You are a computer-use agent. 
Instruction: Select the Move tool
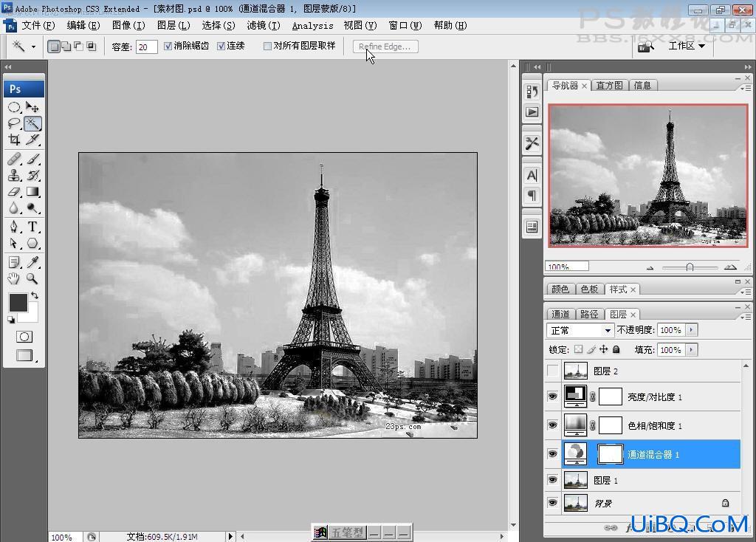point(32,106)
